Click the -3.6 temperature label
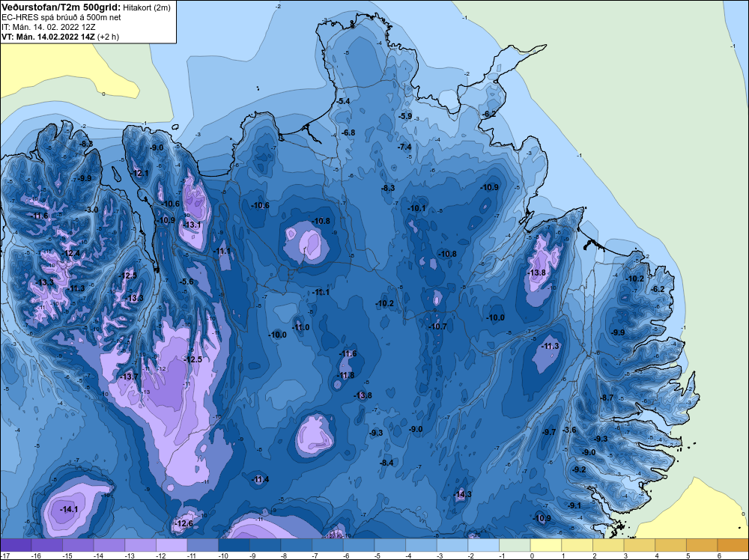 569,430
